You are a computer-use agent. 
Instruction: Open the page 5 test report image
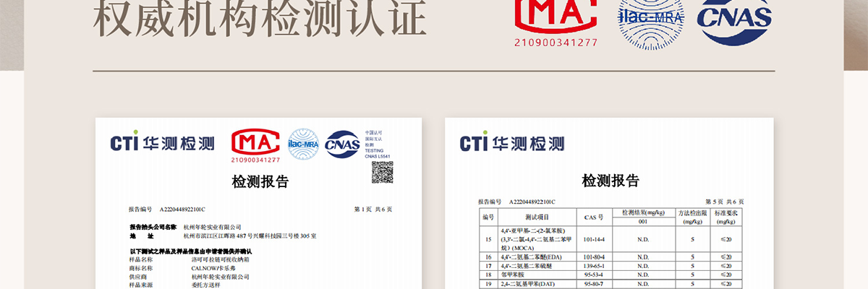click(x=609, y=204)
